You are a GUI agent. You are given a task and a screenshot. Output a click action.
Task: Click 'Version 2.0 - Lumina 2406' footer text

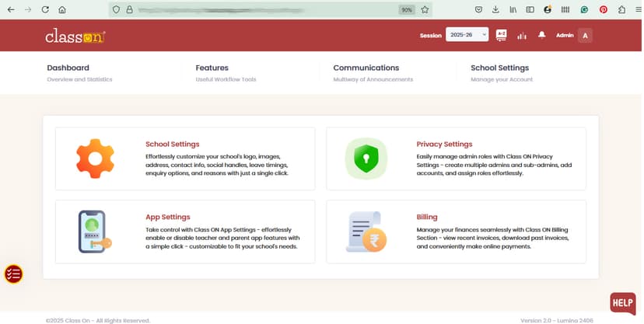coord(557,321)
